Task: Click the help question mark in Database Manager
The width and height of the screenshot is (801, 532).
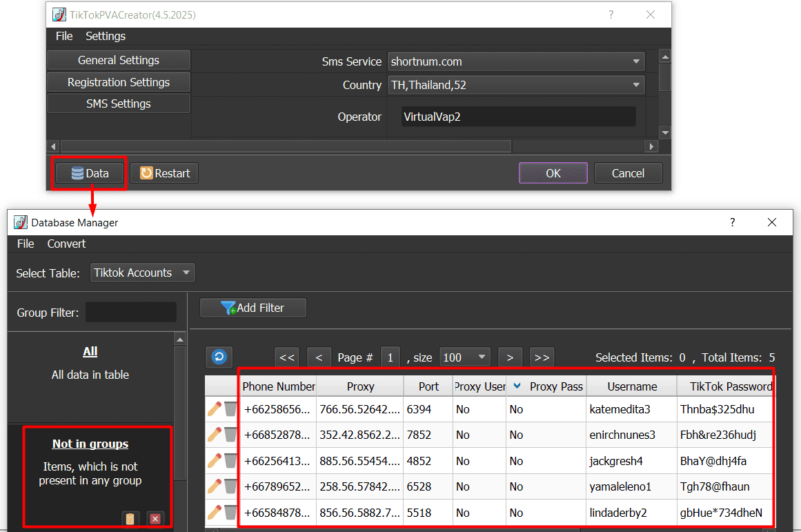Action: pyautogui.click(x=733, y=222)
